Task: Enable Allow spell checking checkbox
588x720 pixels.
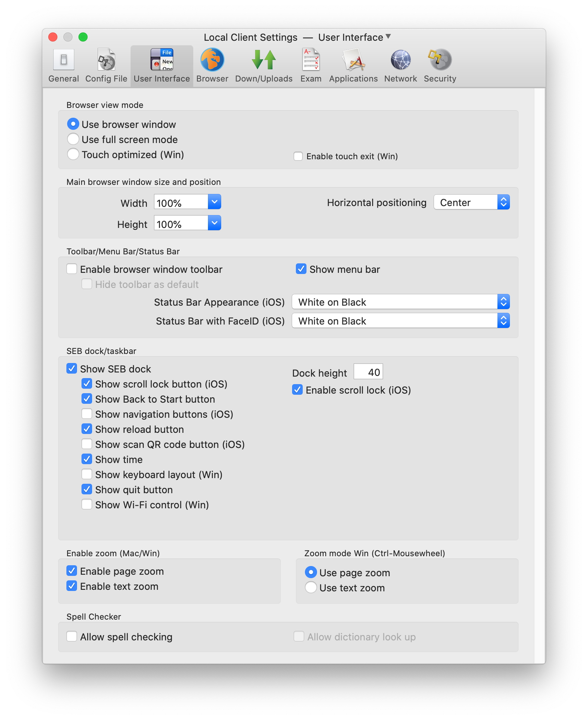Action: [x=72, y=637]
